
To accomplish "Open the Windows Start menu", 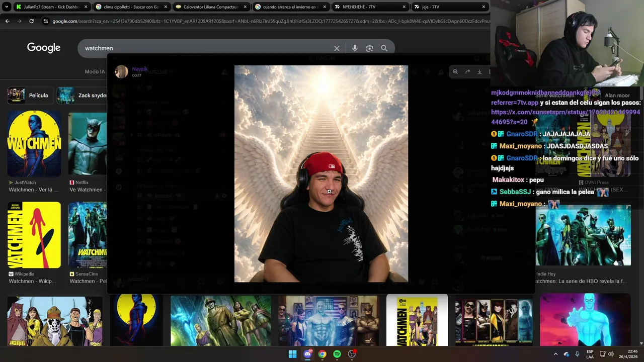I will point(292,354).
